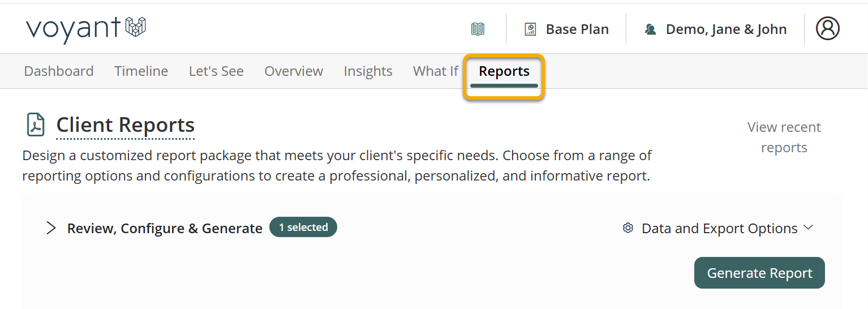Open the user profile account icon
This screenshot has width=868, height=309.
tap(827, 28)
